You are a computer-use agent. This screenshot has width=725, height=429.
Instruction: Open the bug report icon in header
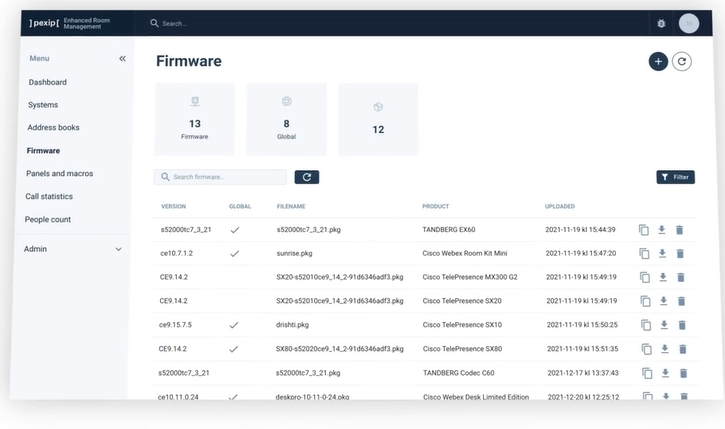pyautogui.click(x=661, y=23)
